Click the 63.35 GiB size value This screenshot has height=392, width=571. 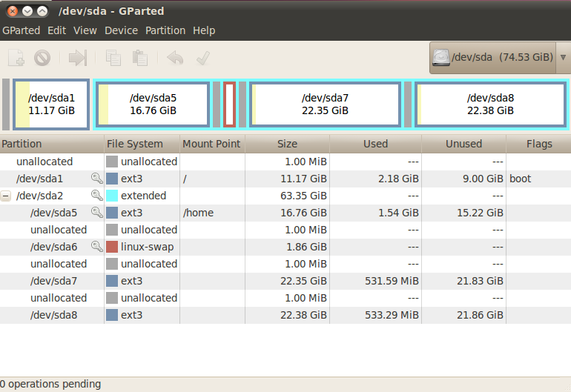(303, 196)
